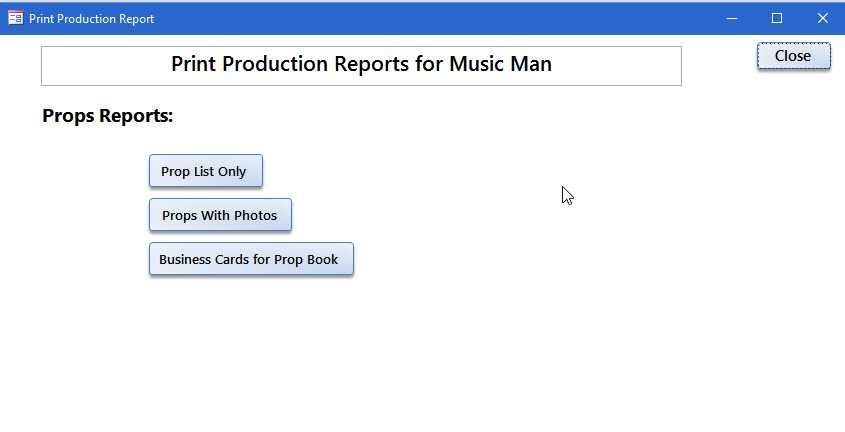The width and height of the screenshot is (845, 432).
Task: Print Business Cards for Prop Book
Action: coord(251,259)
